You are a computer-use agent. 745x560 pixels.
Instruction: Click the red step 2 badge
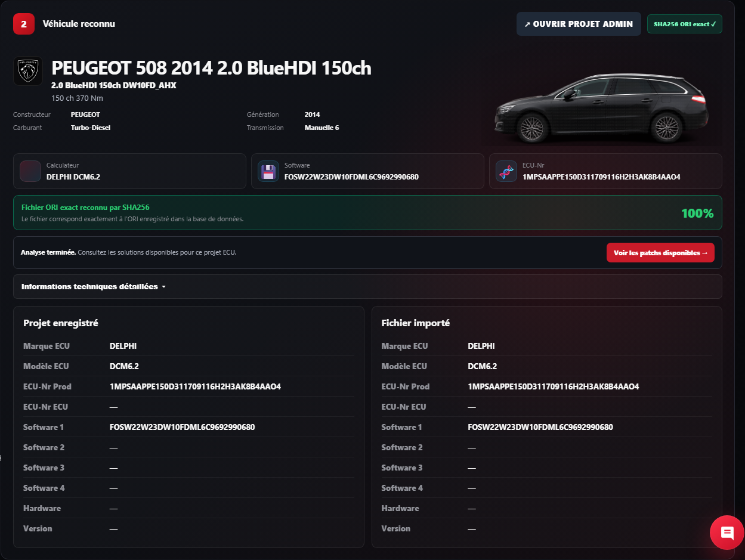(24, 24)
